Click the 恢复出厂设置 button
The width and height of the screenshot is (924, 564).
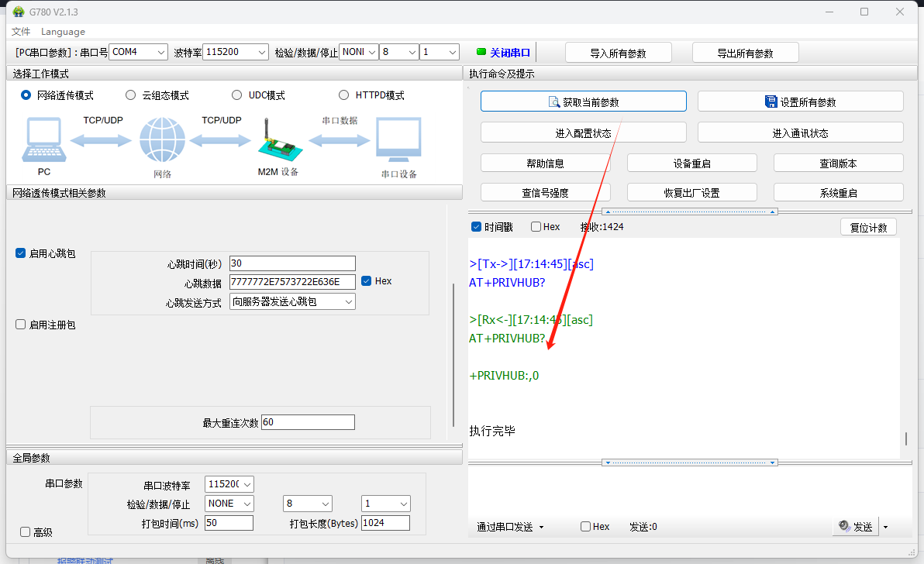(x=691, y=193)
